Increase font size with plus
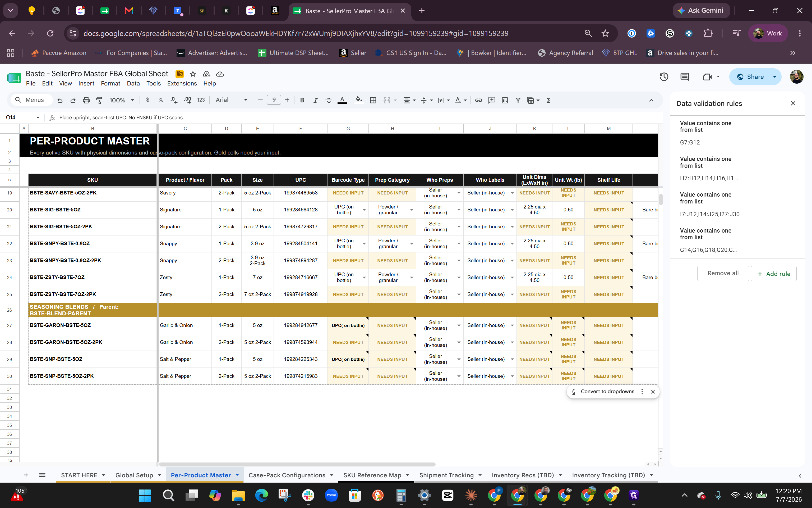Viewport: 812px width, 508px height. (287, 100)
